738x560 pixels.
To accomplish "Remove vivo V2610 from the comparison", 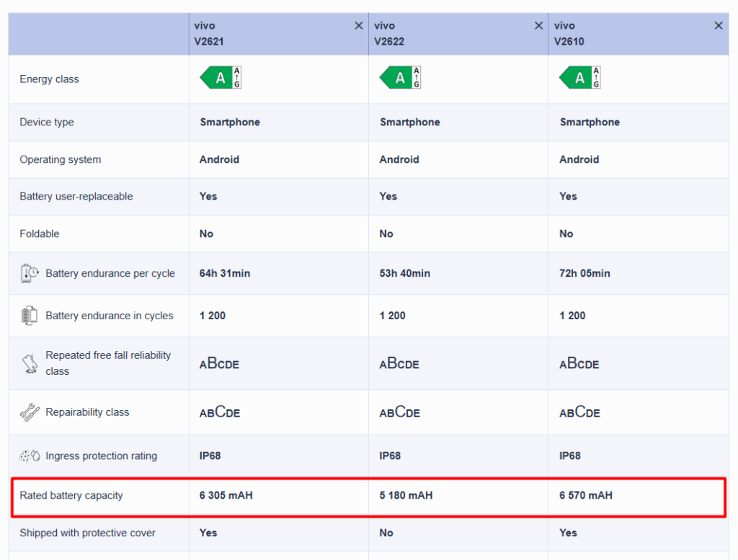I will tap(719, 25).
